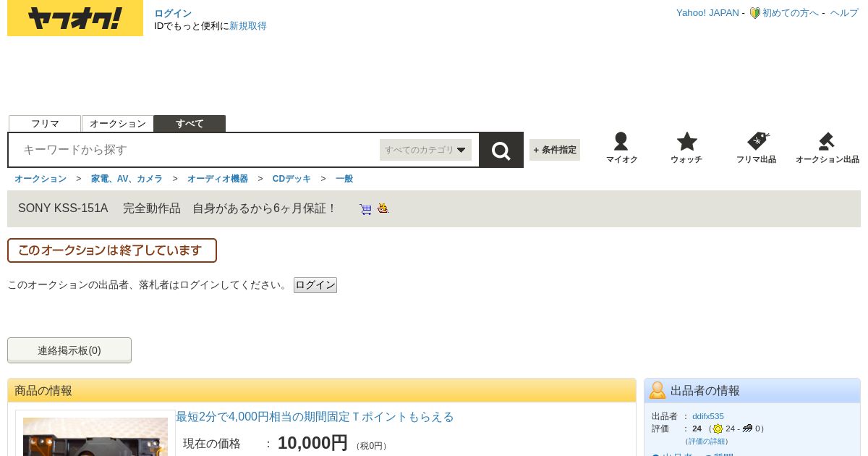868x456 pixels.
Task: Click the 10,000円 current price
Action: 312,443
